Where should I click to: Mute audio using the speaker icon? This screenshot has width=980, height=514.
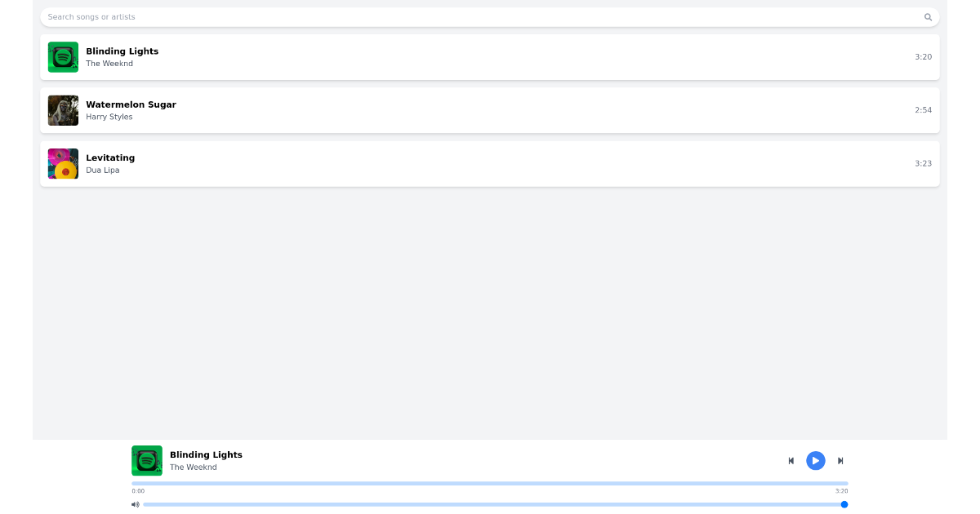pos(136,504)
